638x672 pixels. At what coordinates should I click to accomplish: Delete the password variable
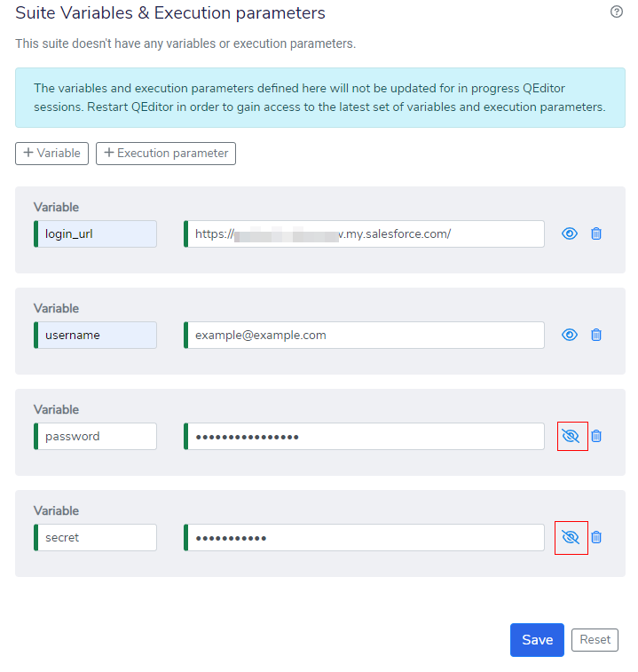[596, 436]
